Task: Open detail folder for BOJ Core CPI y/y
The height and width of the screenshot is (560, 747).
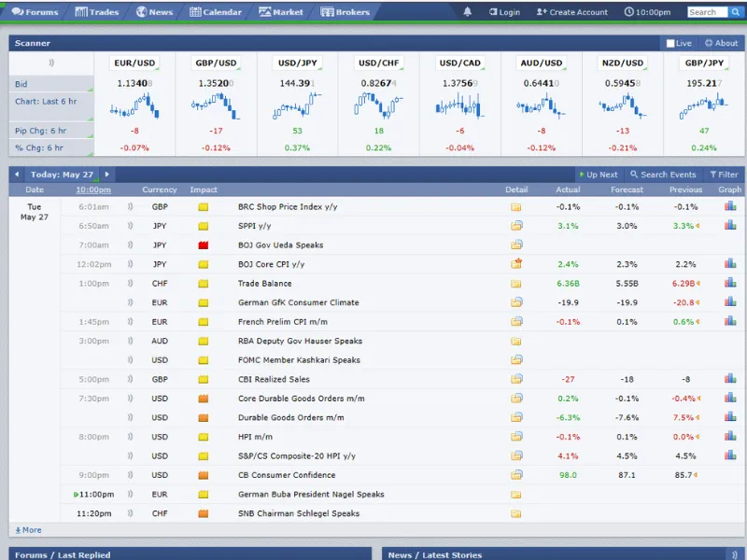Action: 516,264
